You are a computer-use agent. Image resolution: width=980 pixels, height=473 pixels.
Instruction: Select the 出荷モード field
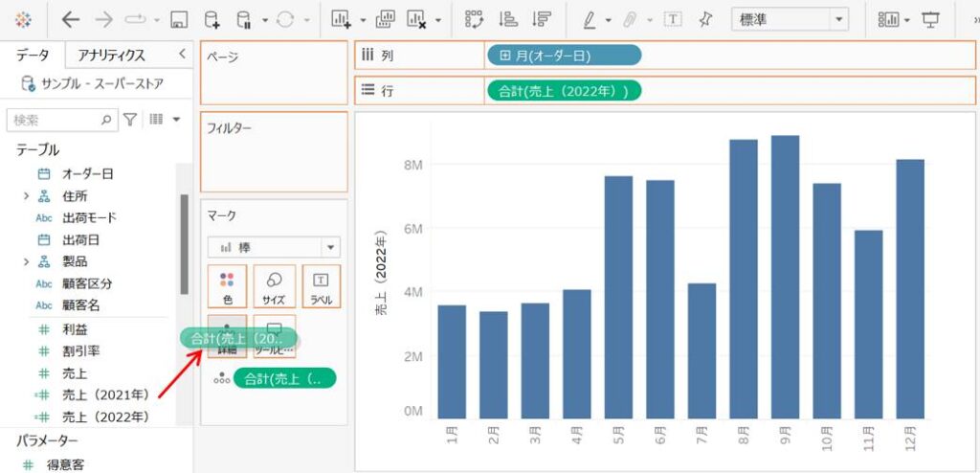click(87, 217)
